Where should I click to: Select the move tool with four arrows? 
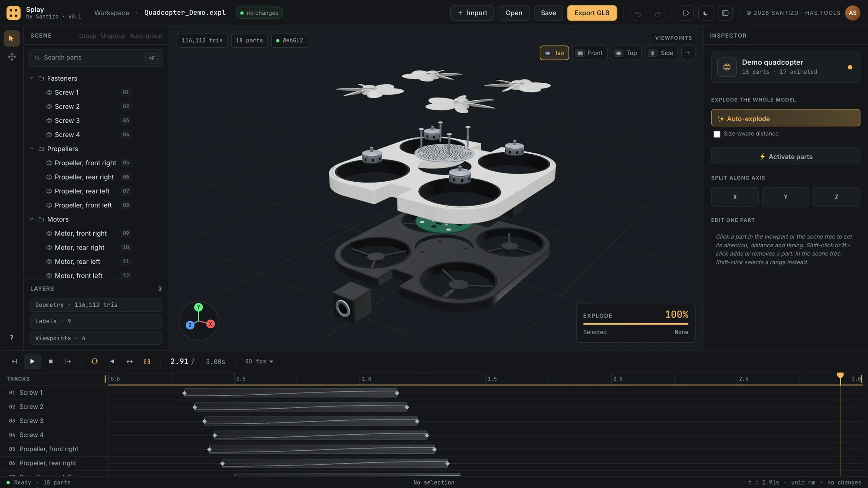12,57
